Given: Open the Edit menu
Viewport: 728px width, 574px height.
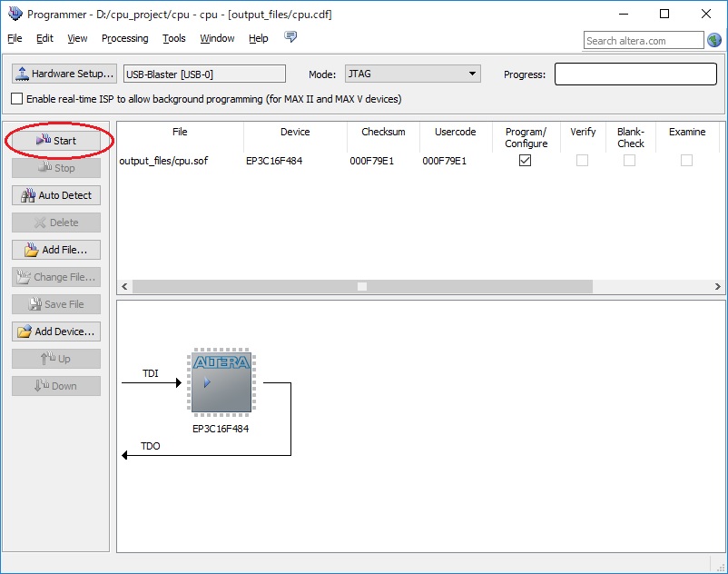Looking at the screenshot, I should click(44, 38).
